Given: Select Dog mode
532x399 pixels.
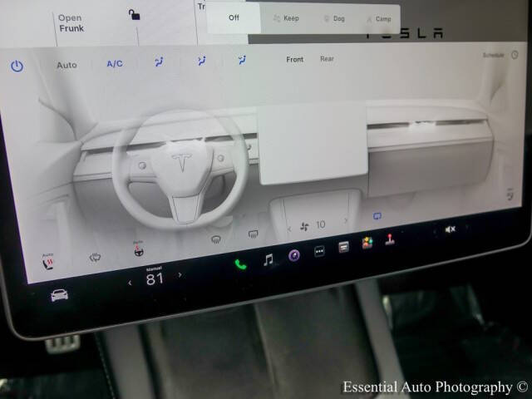Looking at the screenshot, I should (x=334, y=18).
